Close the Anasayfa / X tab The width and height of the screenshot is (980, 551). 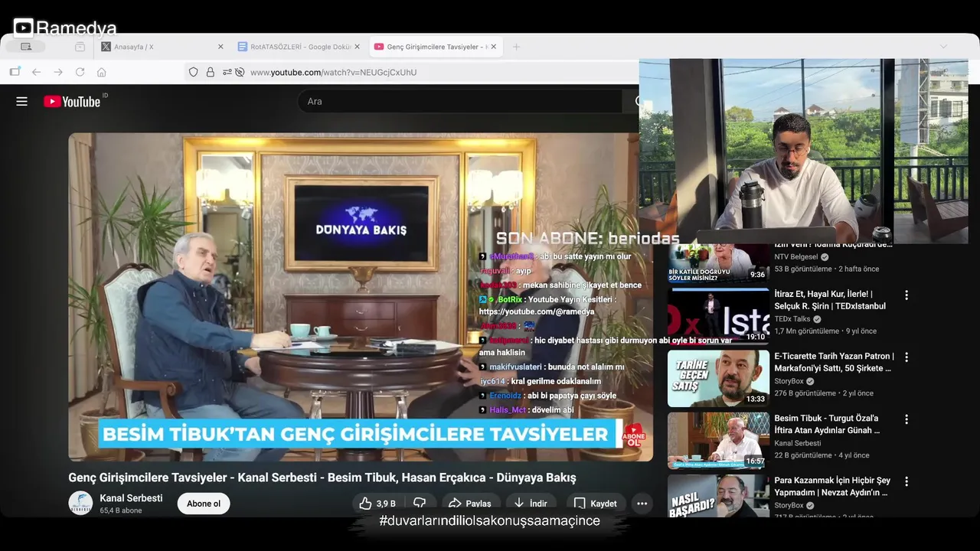pyautogui.click(x=220, y=47)
